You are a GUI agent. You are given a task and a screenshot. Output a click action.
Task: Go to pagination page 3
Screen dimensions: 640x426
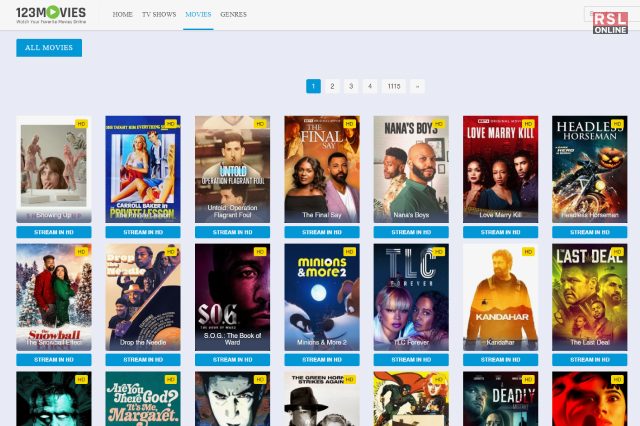click(x=351, y=86)
